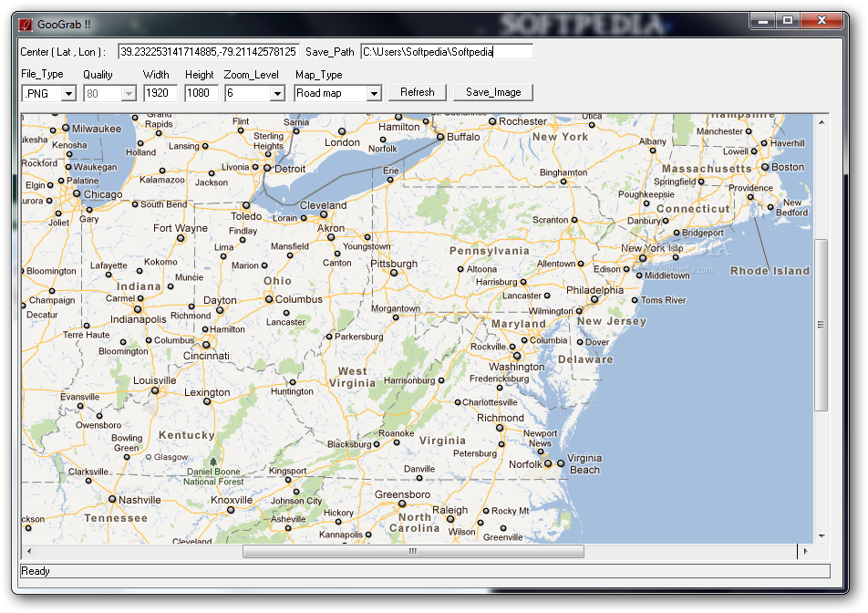
Task: Click the Philadelphia label on the map
Action: tap(594, 290)
